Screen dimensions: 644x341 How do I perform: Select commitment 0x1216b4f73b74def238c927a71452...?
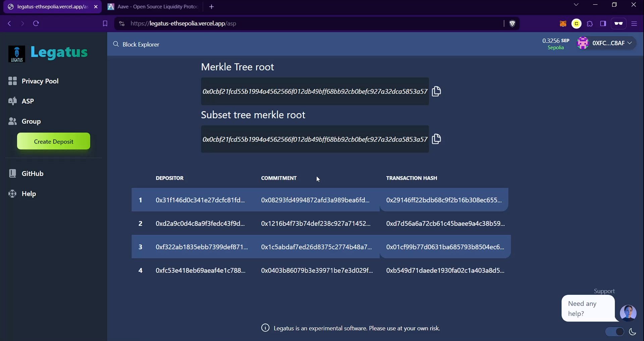click(316, 223)
